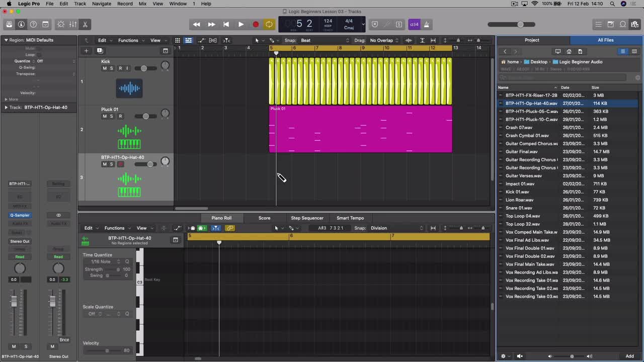Switch to the Score tab
This screenshot has width=644, height=362.
pyautogui.click(x=264, y=218)
